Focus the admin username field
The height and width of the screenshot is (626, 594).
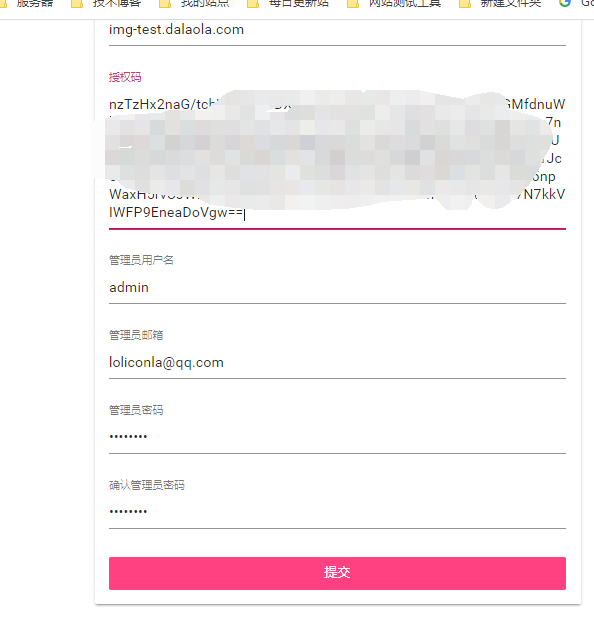[x=337, y=288]
